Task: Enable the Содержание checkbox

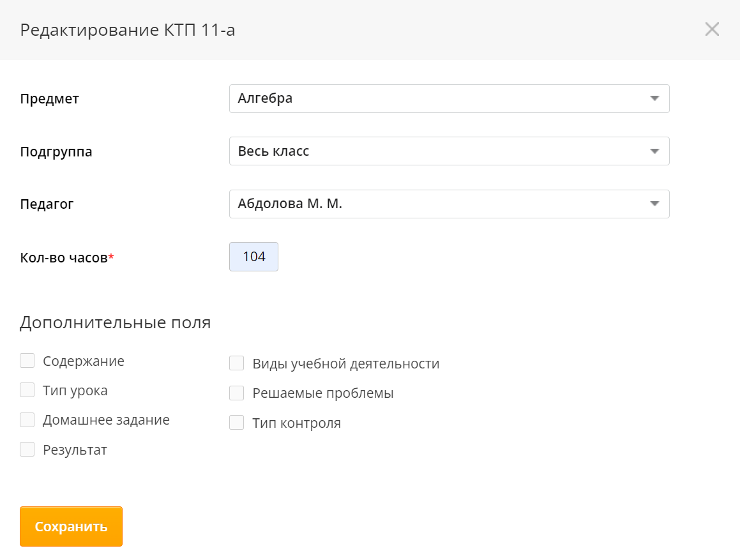Action: (x=27, y=361)
